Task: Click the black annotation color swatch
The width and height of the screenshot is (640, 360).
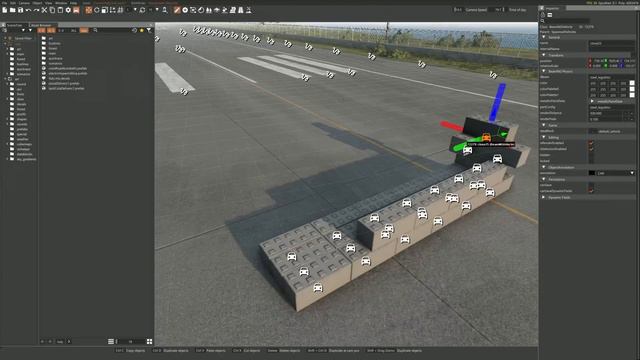Action: 592,173
